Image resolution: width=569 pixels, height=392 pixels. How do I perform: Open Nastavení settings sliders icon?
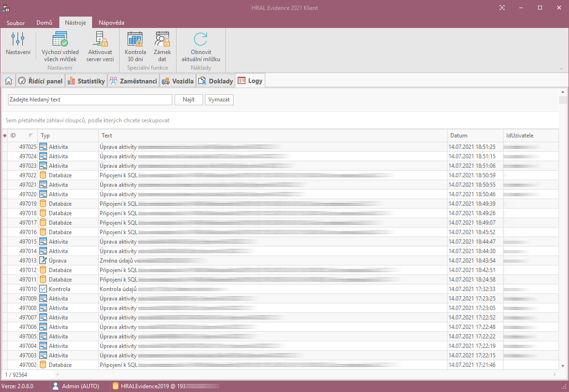point(18,39)
